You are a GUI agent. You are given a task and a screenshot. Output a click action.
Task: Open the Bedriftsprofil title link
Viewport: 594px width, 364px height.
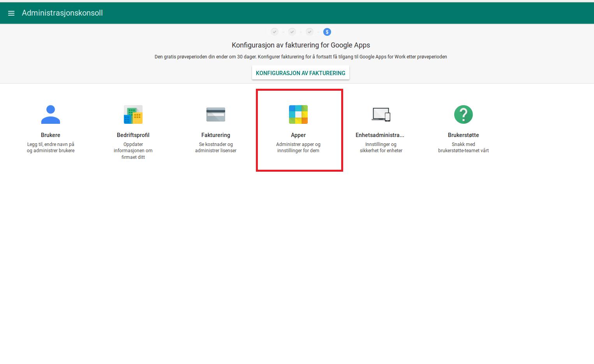[x=133, y=135]
